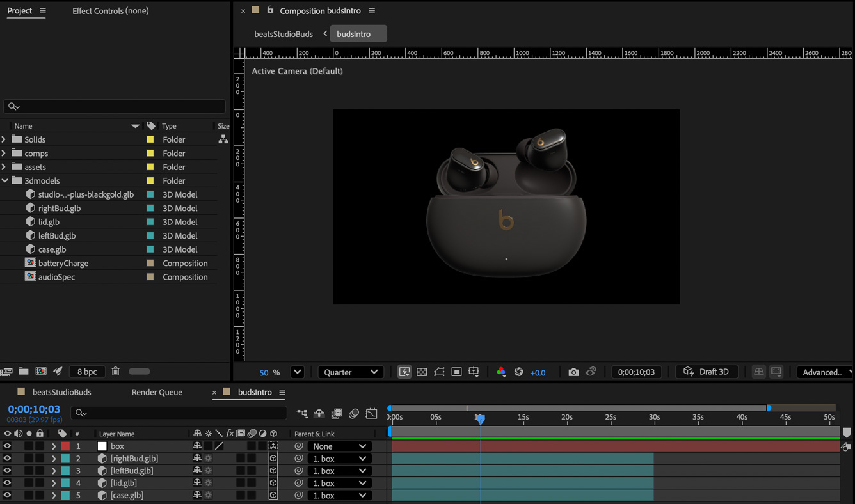This screenshot has width=855, height=504.
Task: Click the current time 0;00;10;03 in timeline
Action: [34, 409]
